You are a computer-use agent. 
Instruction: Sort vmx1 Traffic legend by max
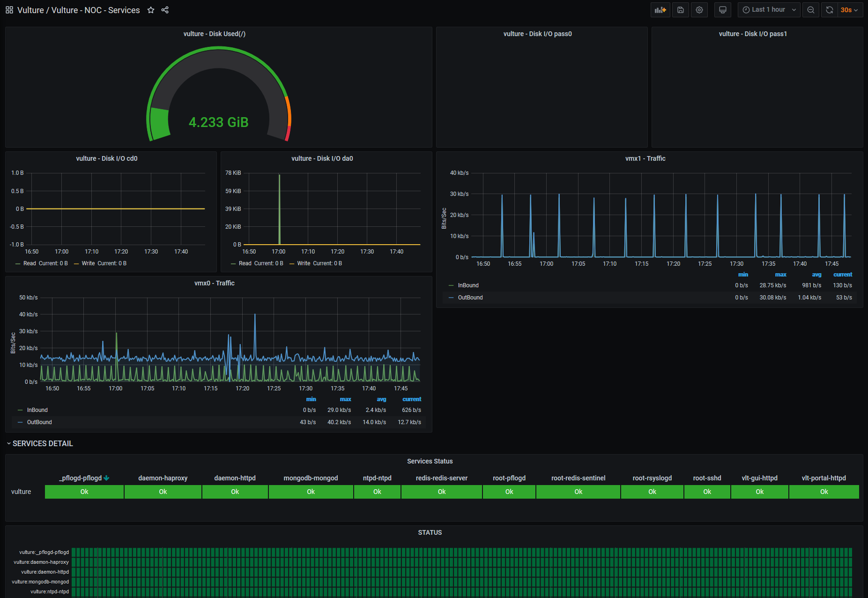(780, 275)
